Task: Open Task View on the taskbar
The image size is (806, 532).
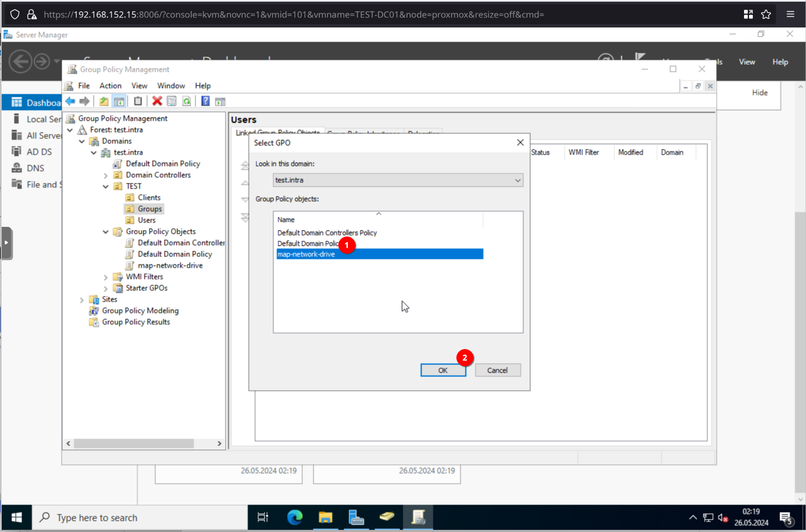Action: tap(263, 517)
